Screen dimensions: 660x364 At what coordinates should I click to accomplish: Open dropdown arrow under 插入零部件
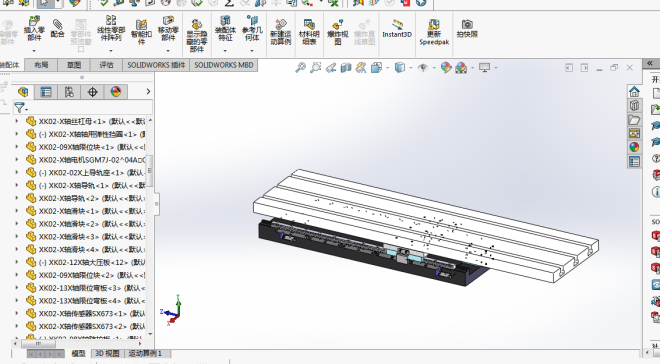tap(34, 51)
